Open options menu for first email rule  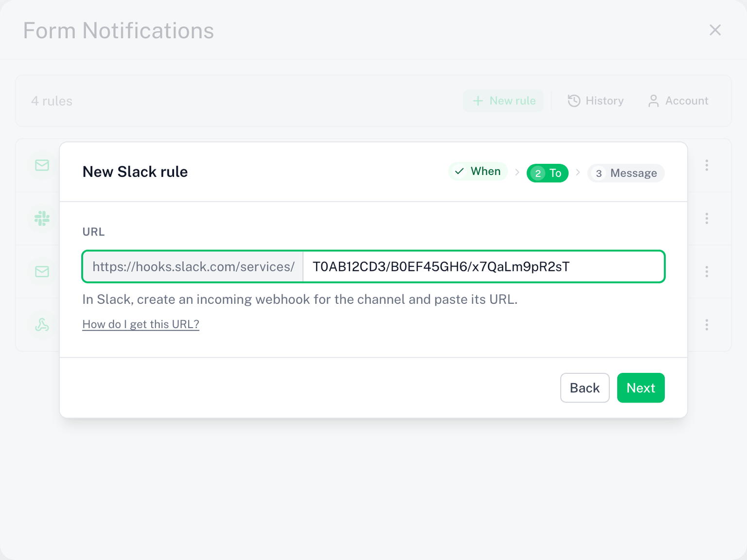(707, 165)
